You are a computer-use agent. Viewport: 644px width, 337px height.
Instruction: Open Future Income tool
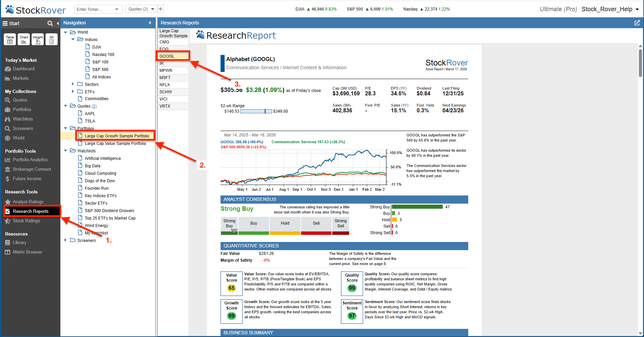[x=27, y=179]
